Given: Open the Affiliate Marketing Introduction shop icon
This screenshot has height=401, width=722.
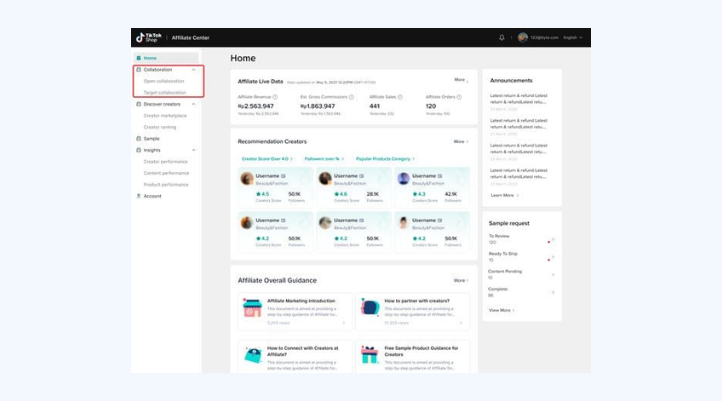Looking at the screenshot, I should click(x=251, y=308).
